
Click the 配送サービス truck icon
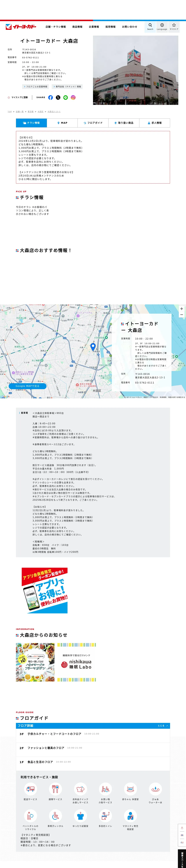(x=30, y=789)
